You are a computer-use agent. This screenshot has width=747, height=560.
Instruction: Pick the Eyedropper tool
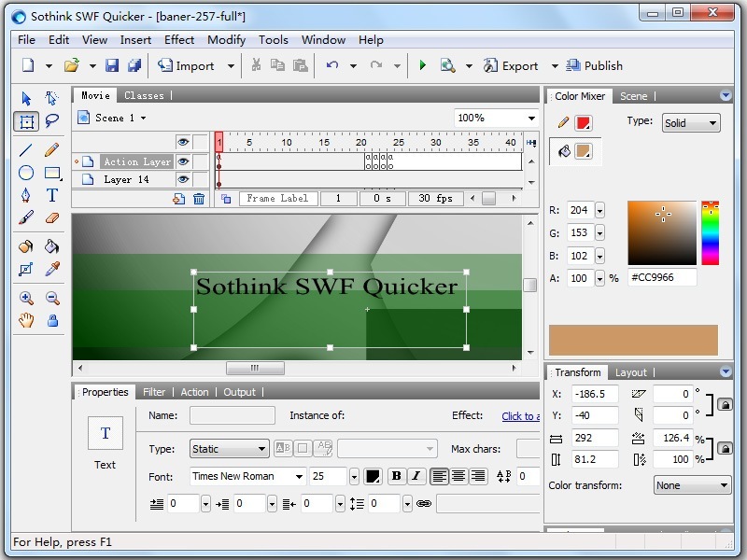[53, 267]
